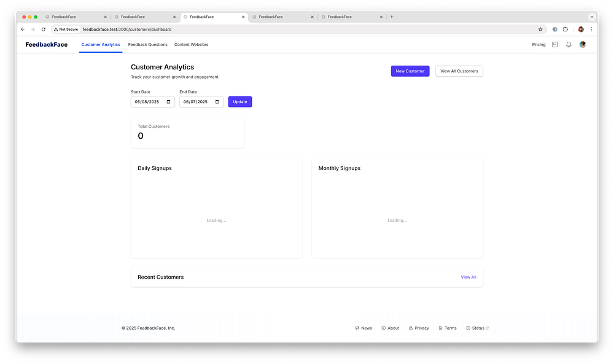
Task: Go to Feedback Questions nav item
Action: click(147, 45)
